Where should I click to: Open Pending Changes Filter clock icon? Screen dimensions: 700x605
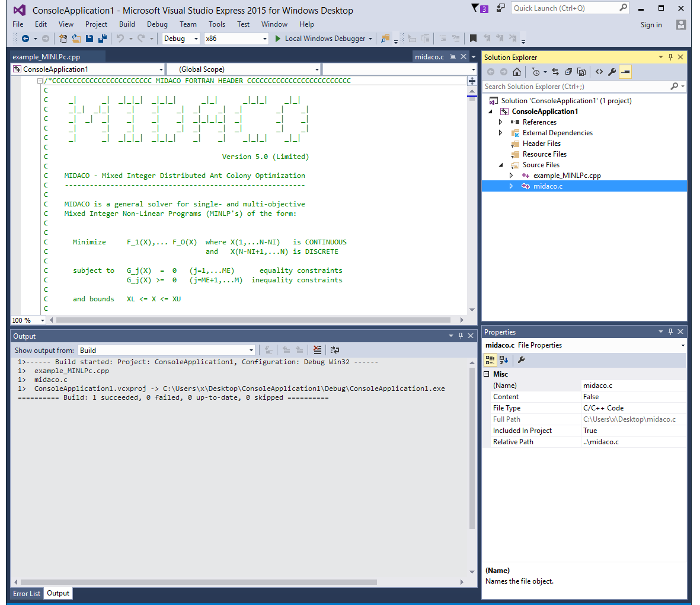[536, 72]
